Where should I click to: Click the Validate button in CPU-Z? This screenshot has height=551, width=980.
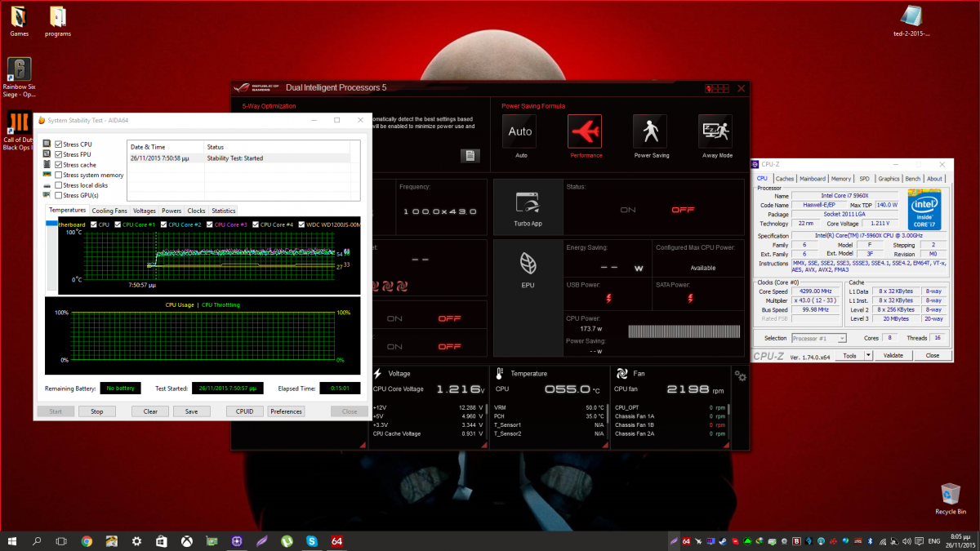coord(893,356)
